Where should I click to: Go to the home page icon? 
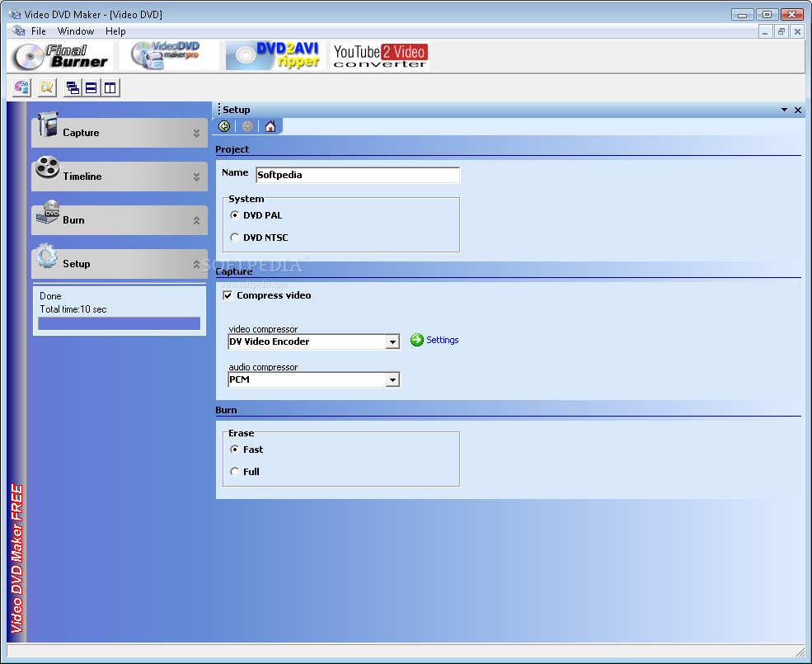pos(270,126)
